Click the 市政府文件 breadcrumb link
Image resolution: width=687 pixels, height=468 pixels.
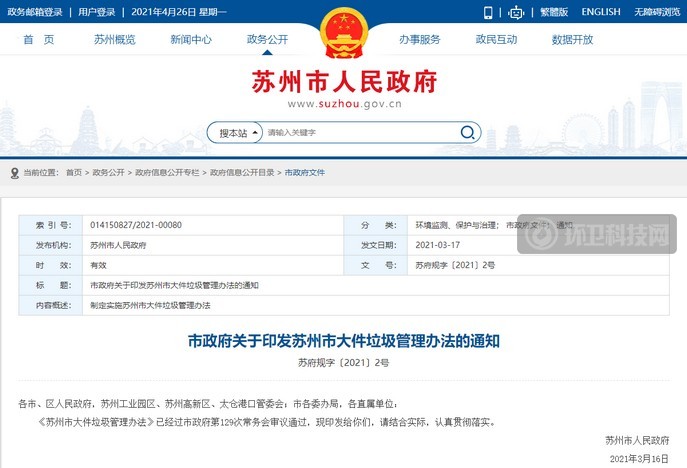tap(305, 173)
